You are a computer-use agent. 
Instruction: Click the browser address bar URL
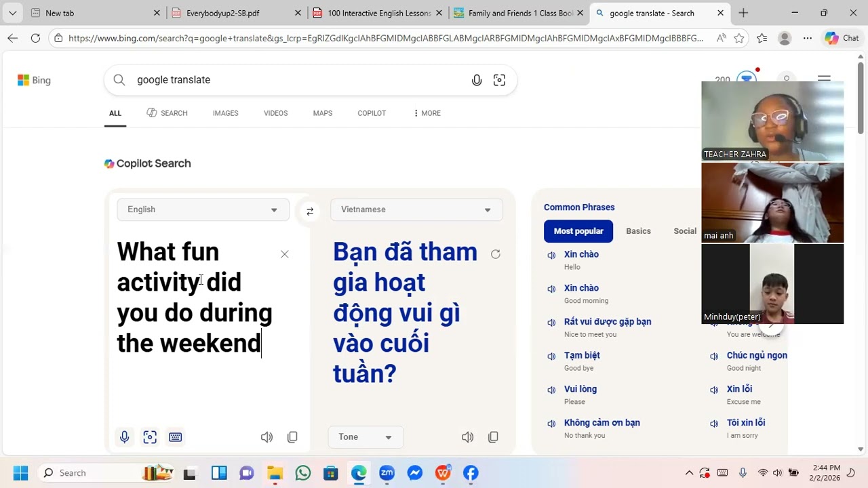coord(386,39)
